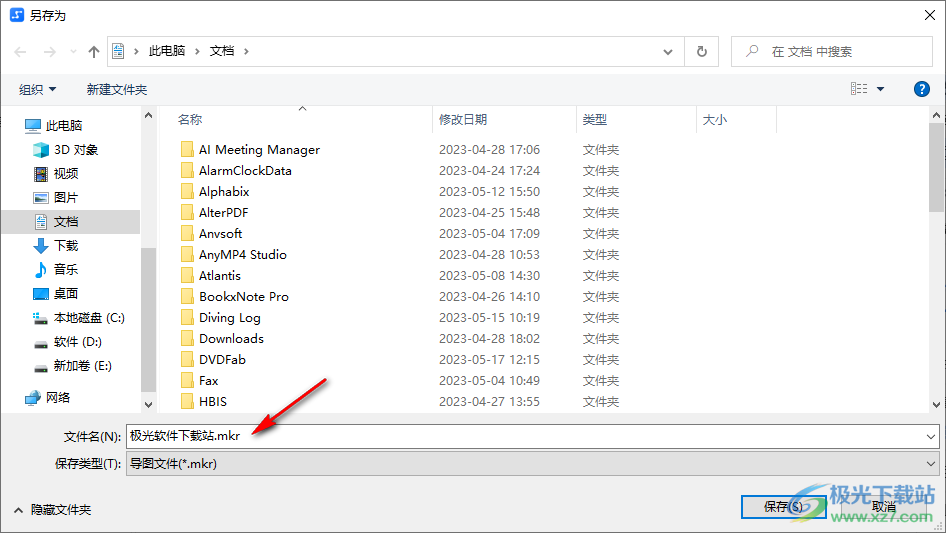
Task: Click navigation pane scroll down arrow
Action: point(148,404)
